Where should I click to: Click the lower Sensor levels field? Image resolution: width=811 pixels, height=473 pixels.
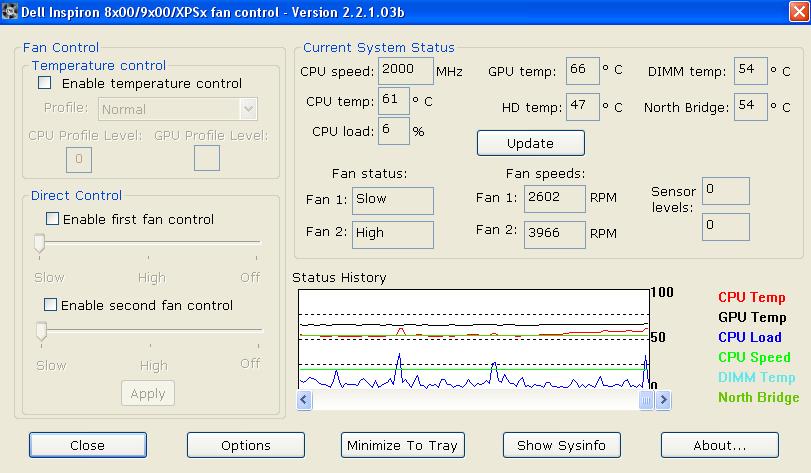(726, 227)
